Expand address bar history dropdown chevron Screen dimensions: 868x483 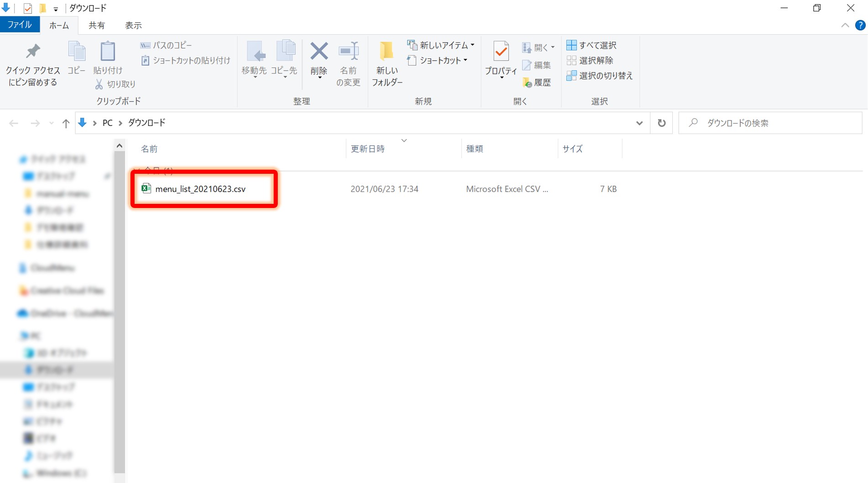click(x=639, y=123)
